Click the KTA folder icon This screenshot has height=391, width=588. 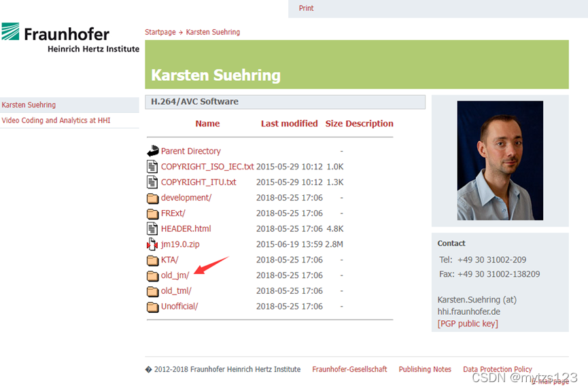pos(152,260)
